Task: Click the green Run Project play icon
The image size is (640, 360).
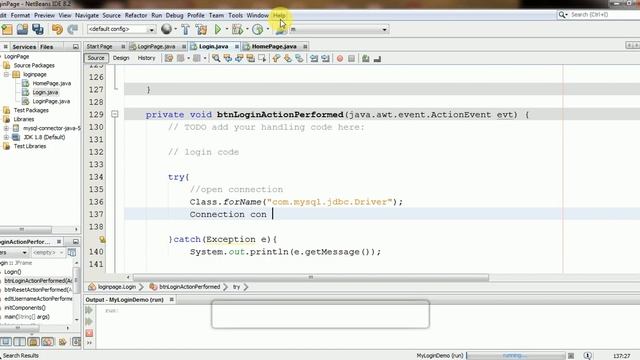Action: click(218, 29)
